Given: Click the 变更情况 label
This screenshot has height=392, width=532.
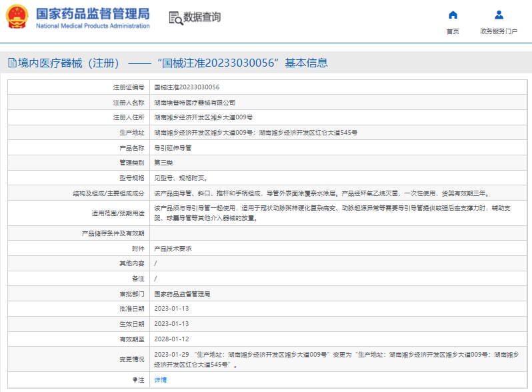Looking at the screenshot, I should pos(131,359).
